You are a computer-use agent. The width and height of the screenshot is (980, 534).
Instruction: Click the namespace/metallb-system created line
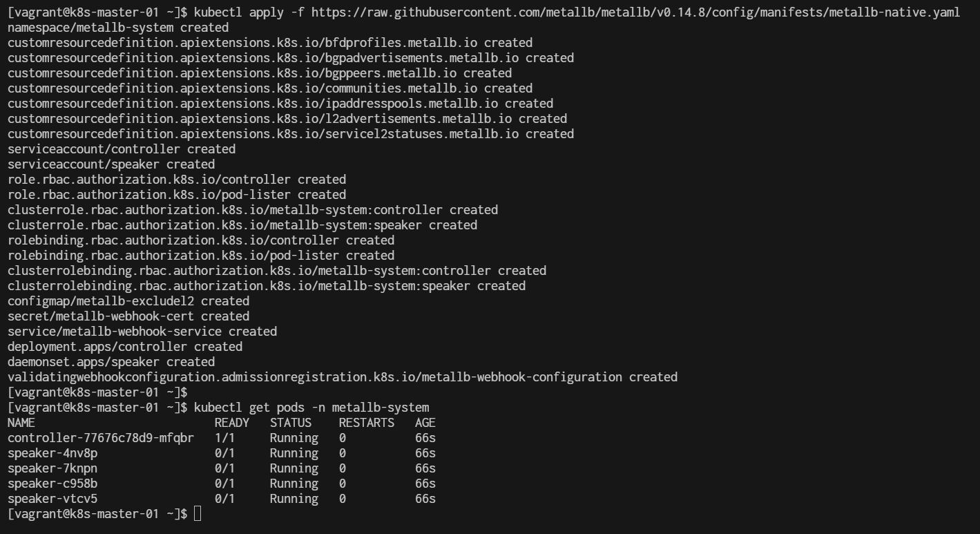click(118, 28)
